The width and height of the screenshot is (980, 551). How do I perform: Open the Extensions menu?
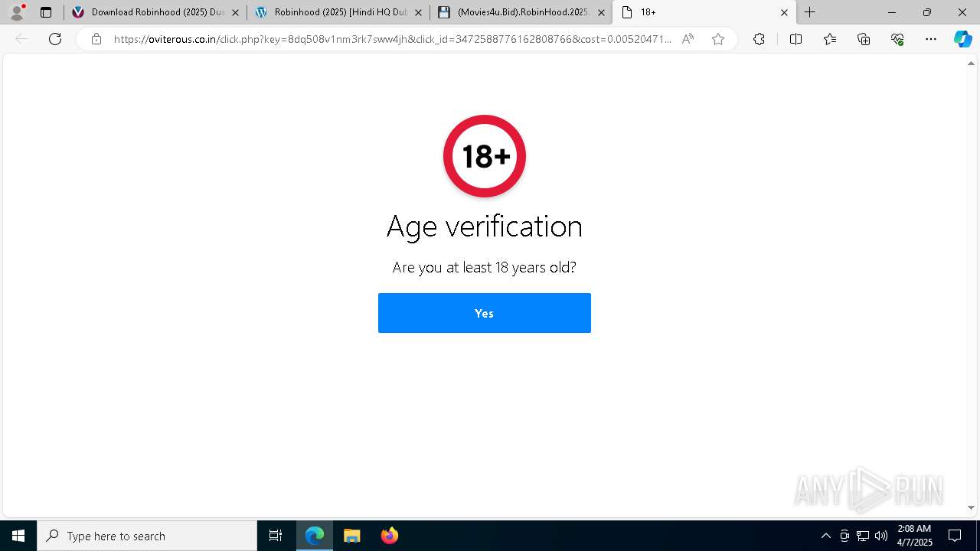click(759, 39)
